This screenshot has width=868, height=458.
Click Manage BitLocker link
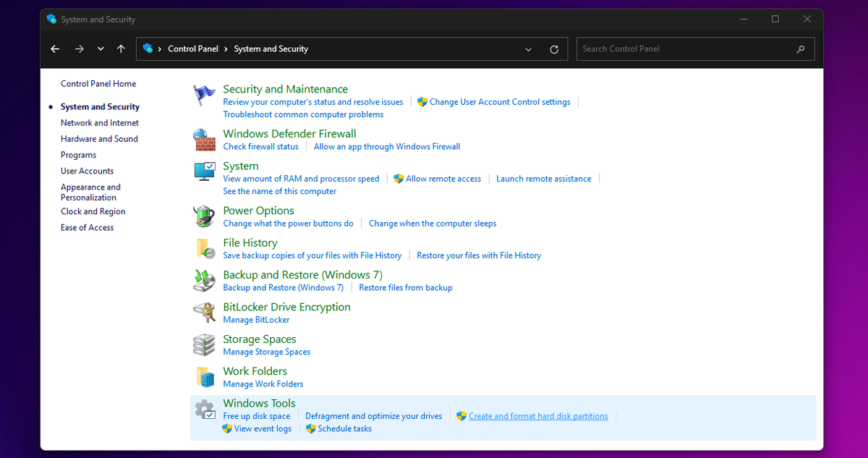256,320
